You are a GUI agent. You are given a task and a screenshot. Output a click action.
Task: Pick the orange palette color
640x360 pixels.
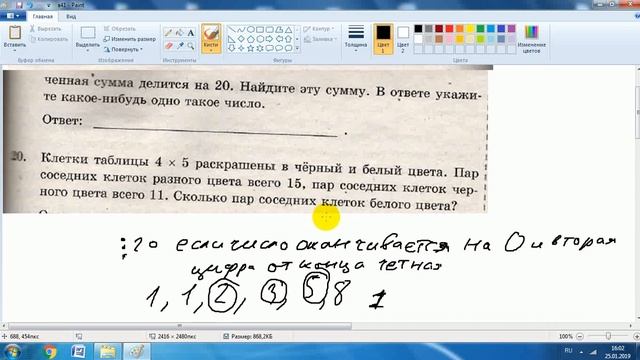[x=460, y=29]
